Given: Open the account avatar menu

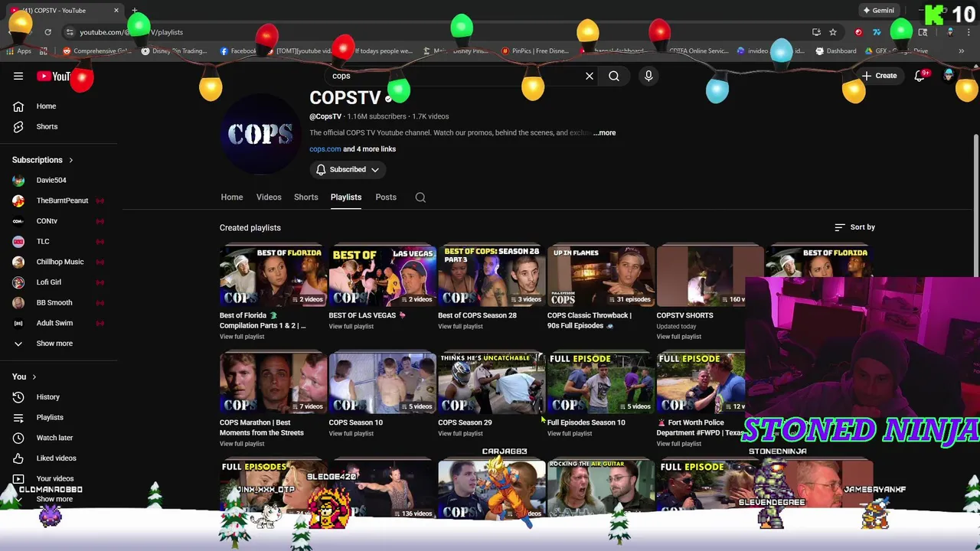Looking at the screenshot, I should point(949,76).
